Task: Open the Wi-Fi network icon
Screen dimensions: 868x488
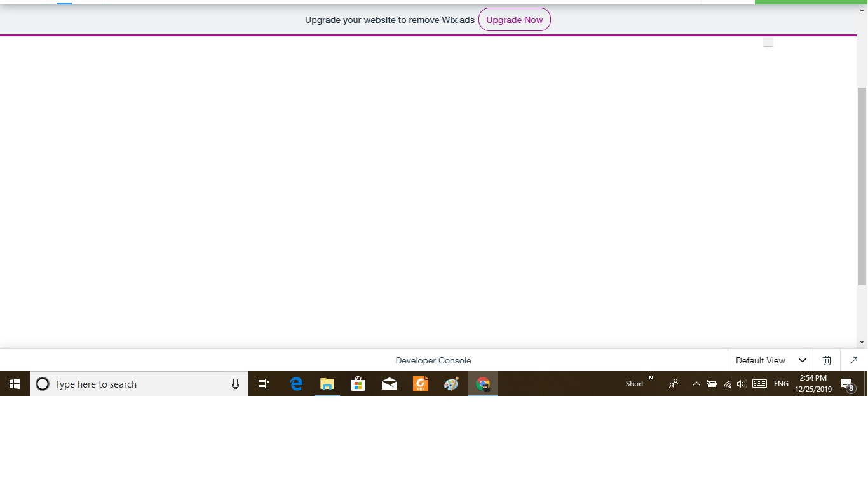Action: point(728,384)
